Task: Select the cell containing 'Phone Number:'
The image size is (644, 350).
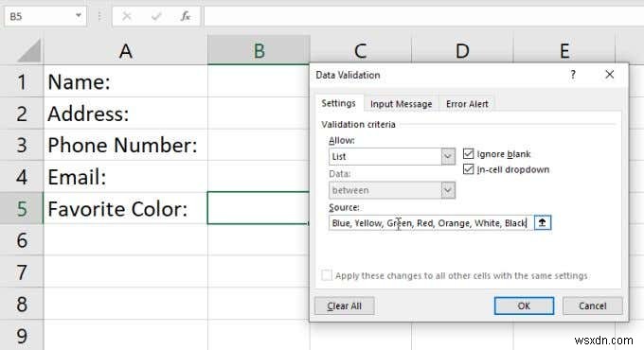Action: (126, 145)
